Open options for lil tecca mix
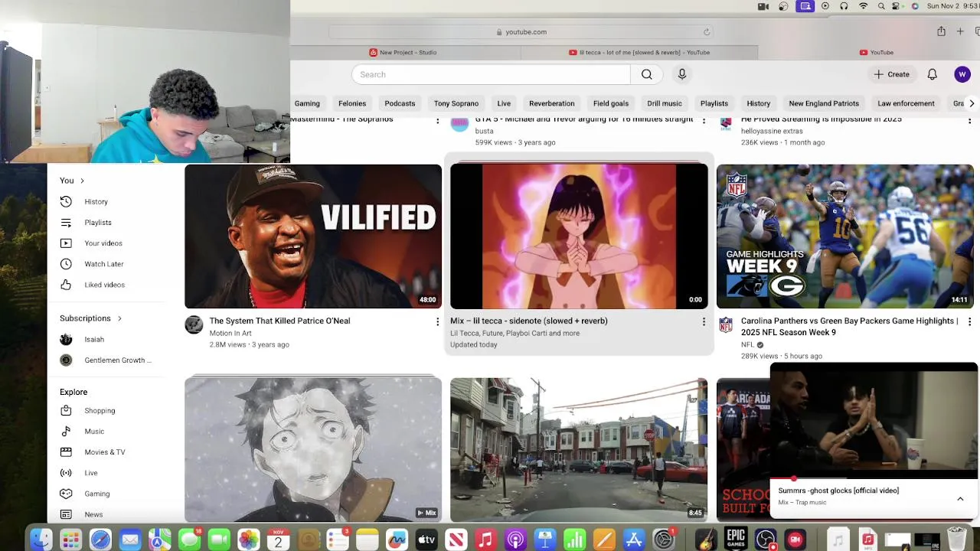 click(x=704, y=321)
